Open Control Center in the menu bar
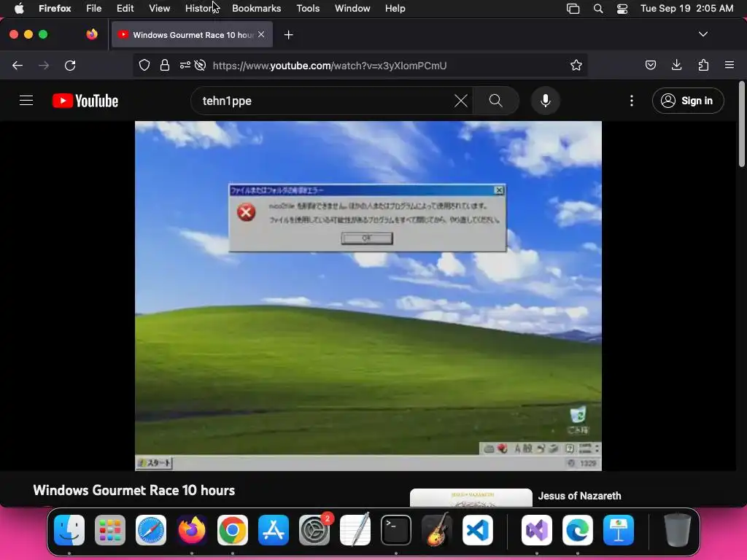This screenshot has height=560, width=747. pos(622,8)
